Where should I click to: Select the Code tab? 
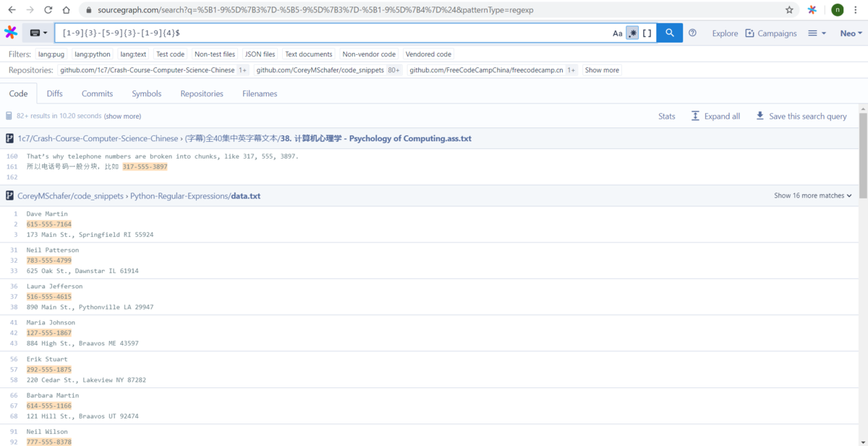[x=18, y=93]
